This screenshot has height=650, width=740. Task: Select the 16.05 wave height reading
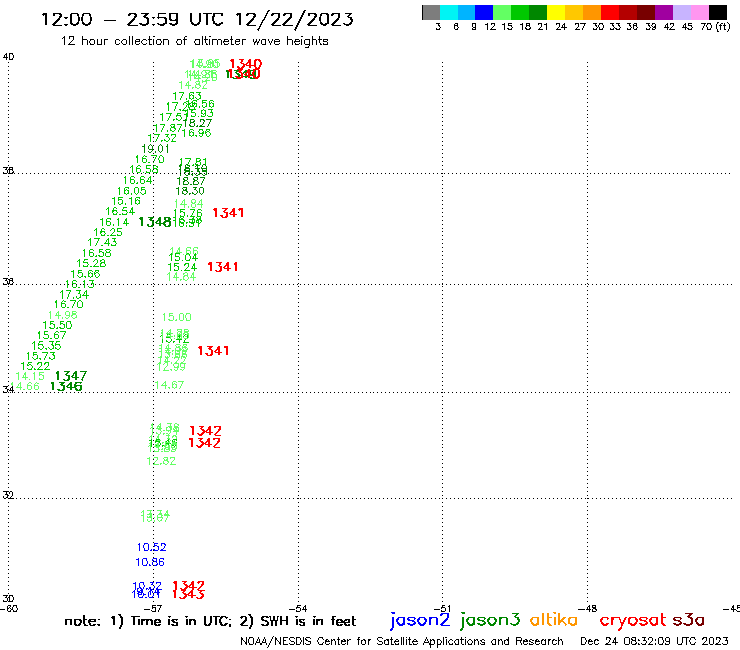(x=132, y=191)
